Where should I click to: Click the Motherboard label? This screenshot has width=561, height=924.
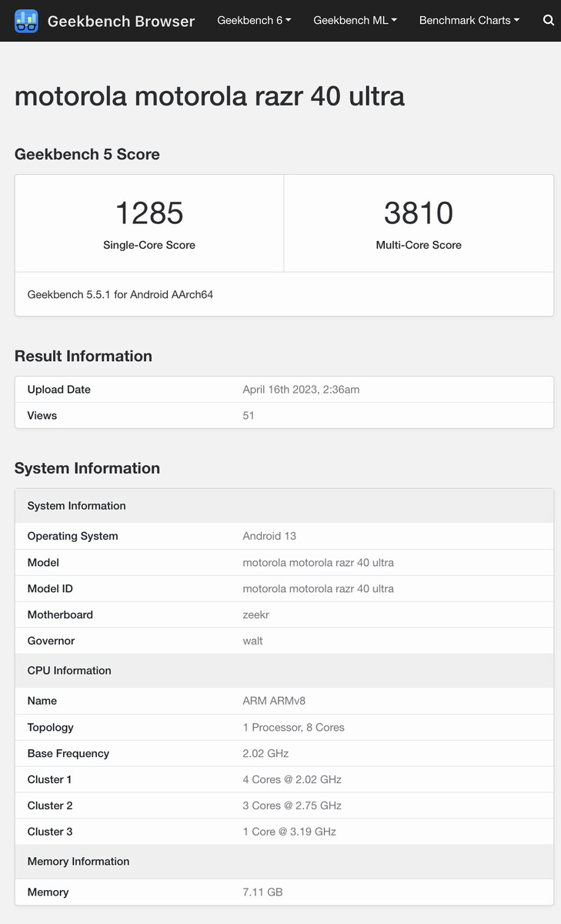point(60,614)
